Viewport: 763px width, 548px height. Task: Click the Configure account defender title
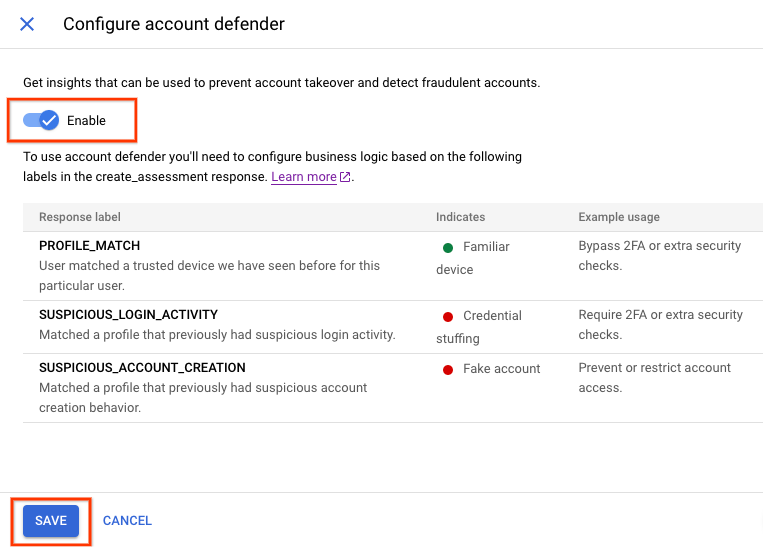tap(174, 24)
